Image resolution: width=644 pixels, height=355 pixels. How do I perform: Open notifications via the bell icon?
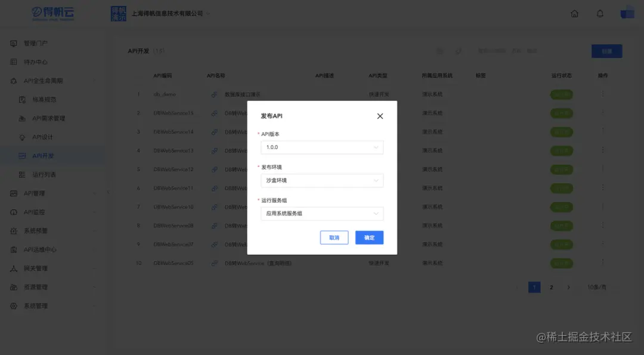pyautogui.click(x=600, y=13)
